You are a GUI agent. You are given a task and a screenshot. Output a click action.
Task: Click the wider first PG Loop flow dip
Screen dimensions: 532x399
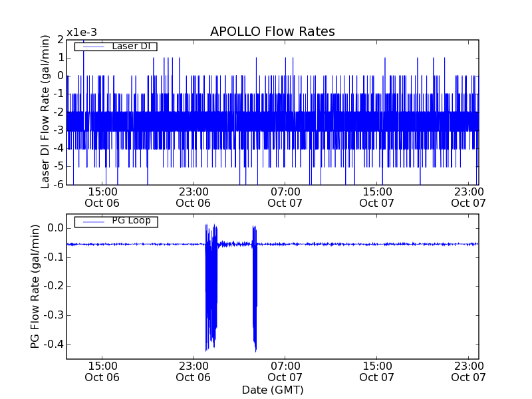(211, 288)
